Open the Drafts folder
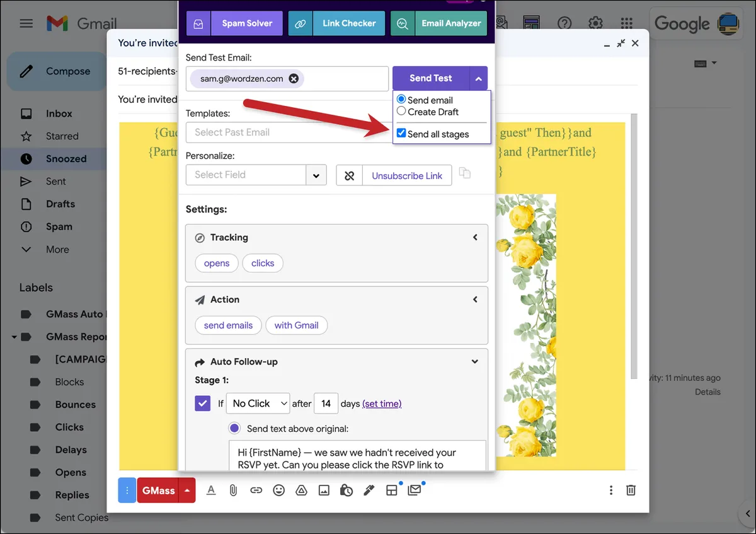The height and width of the screenshot is (534, 756). (60, 204)
